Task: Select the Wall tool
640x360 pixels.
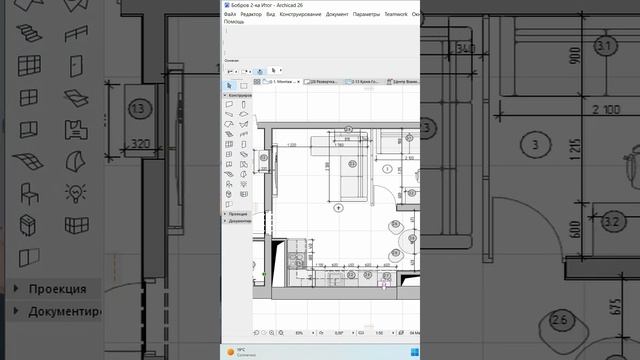Action: [x=229, y=104]
